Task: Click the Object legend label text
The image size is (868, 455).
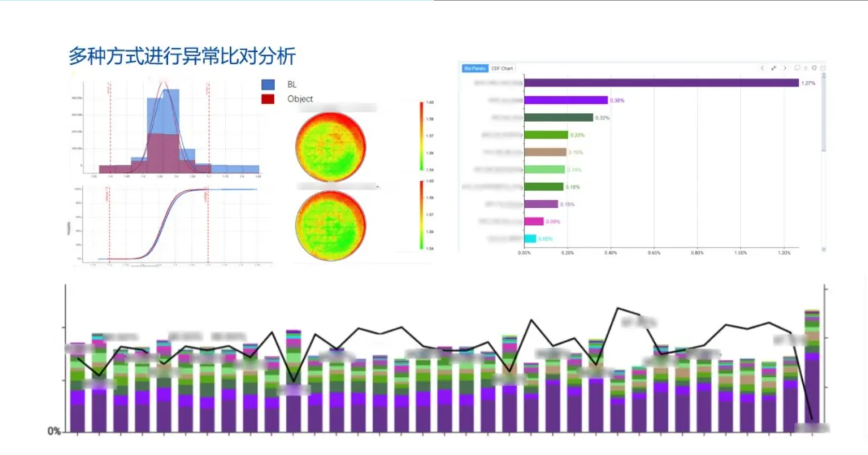Action: (300, 99)
